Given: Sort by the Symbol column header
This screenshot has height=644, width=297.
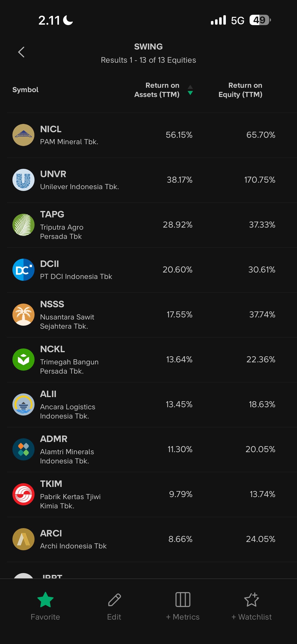Looking at the screenshot, I should (x=26, y=90).
